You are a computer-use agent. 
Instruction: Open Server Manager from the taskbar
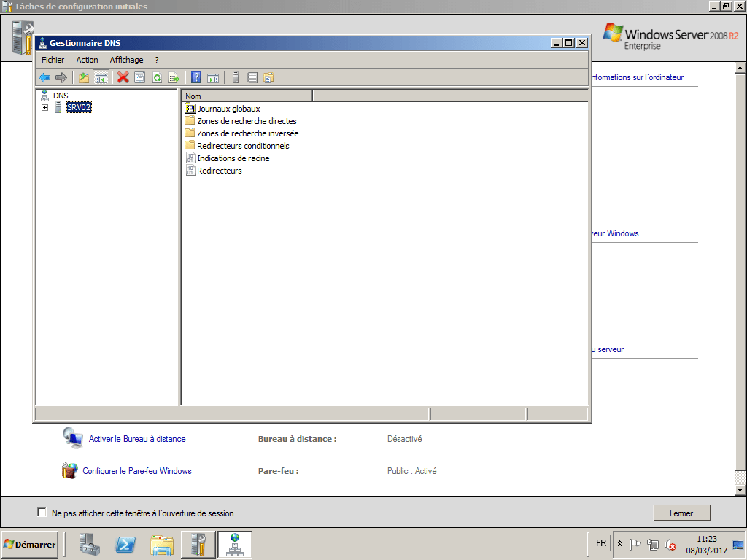pos(88,544)
